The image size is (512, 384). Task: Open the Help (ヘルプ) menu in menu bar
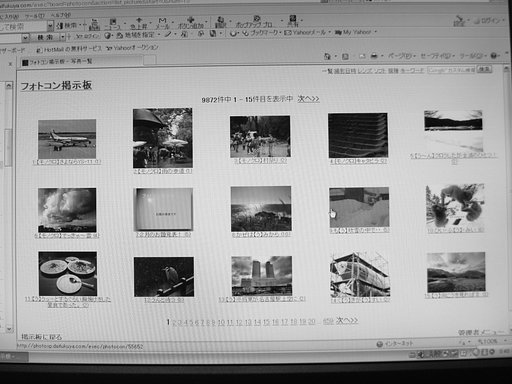click(x=61, y=15)
